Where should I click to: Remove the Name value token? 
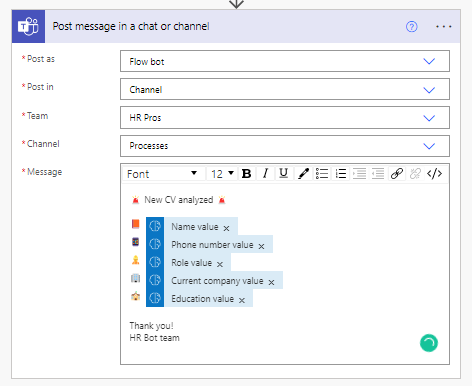[x=226, y=228]
